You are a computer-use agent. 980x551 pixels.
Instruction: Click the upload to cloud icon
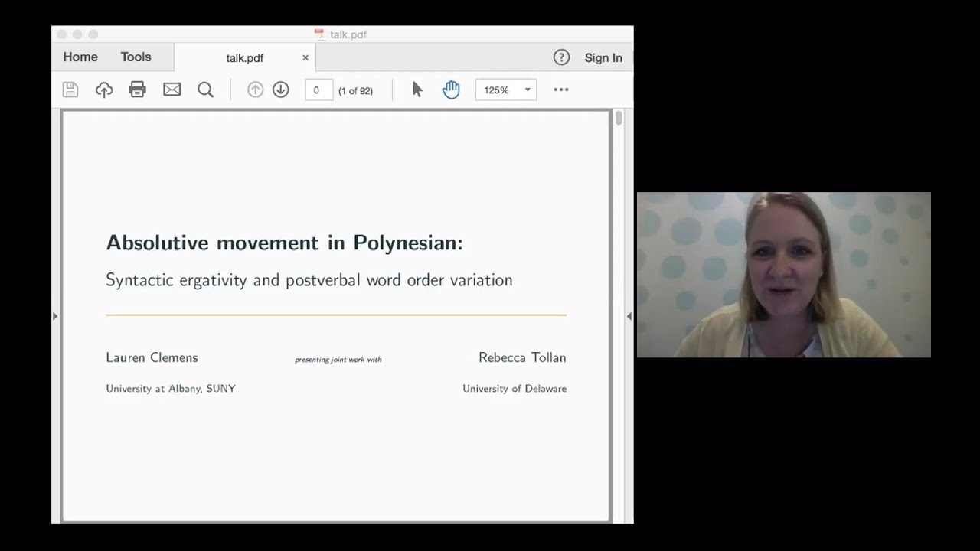pos(104,90)
